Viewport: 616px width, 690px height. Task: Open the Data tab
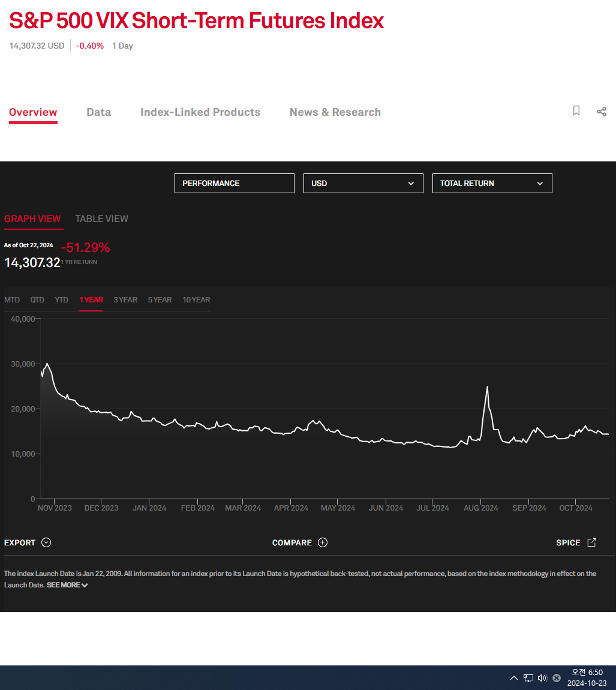click(x=98, y=112)
